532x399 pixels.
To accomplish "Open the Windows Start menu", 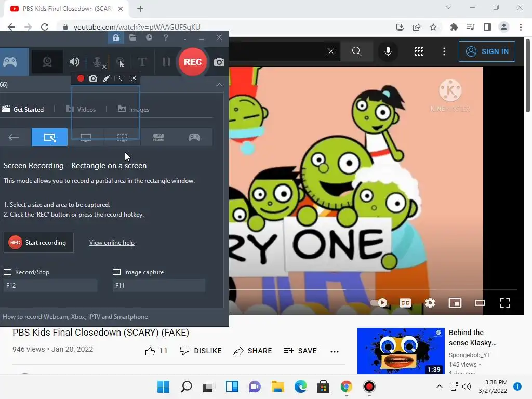I will click(x=163, y=387).
